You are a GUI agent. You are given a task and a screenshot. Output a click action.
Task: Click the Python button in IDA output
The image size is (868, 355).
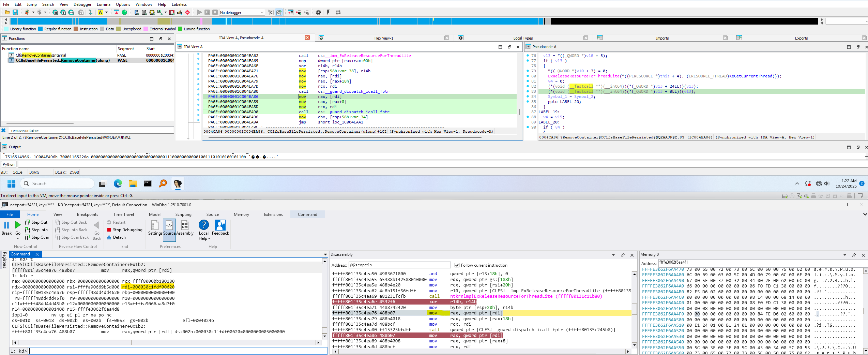point(9,164)
